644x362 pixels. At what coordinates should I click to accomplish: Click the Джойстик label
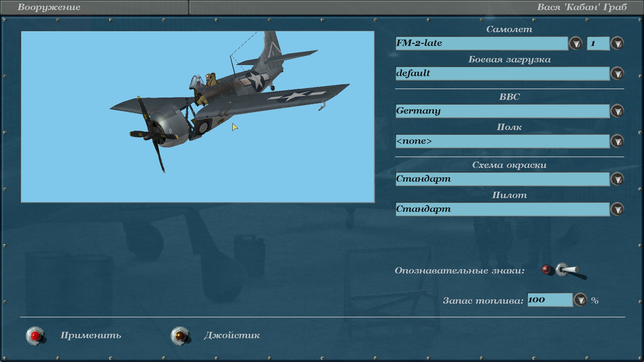[x=232, y=336]
